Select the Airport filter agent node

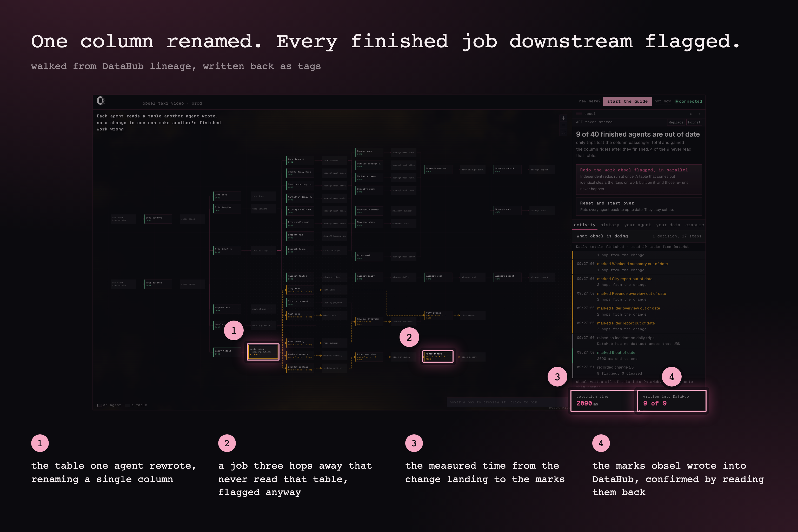point(300,277)
